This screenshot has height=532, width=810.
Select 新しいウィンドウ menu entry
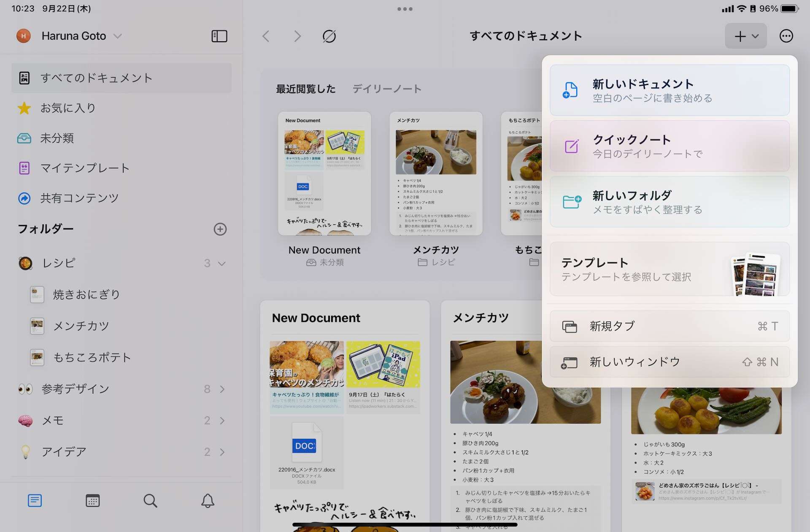[670, 362]
